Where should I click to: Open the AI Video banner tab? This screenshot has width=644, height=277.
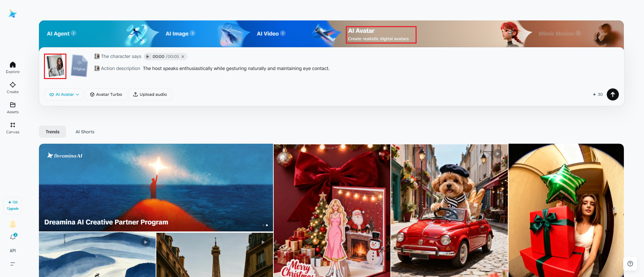[271, 33]
